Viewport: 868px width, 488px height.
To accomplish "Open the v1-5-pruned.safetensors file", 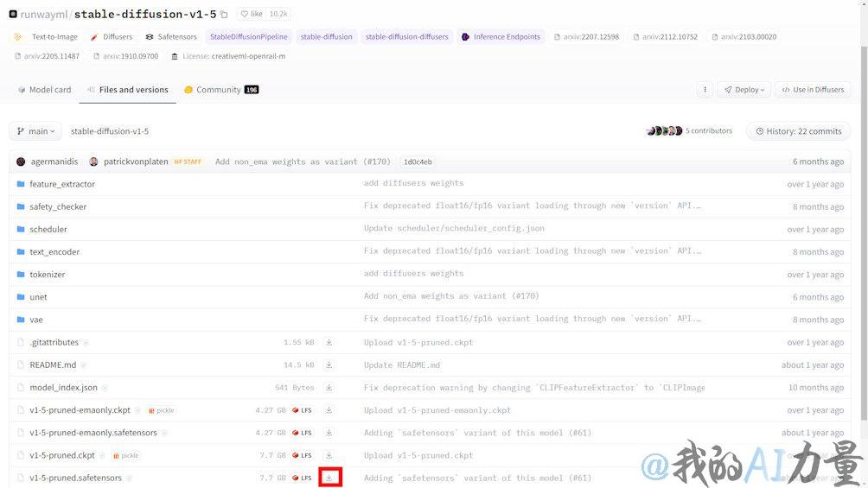I will click(75, 478).
